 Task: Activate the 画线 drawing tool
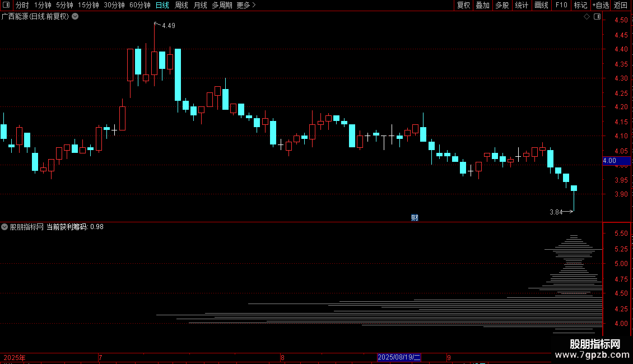(541, 5)
